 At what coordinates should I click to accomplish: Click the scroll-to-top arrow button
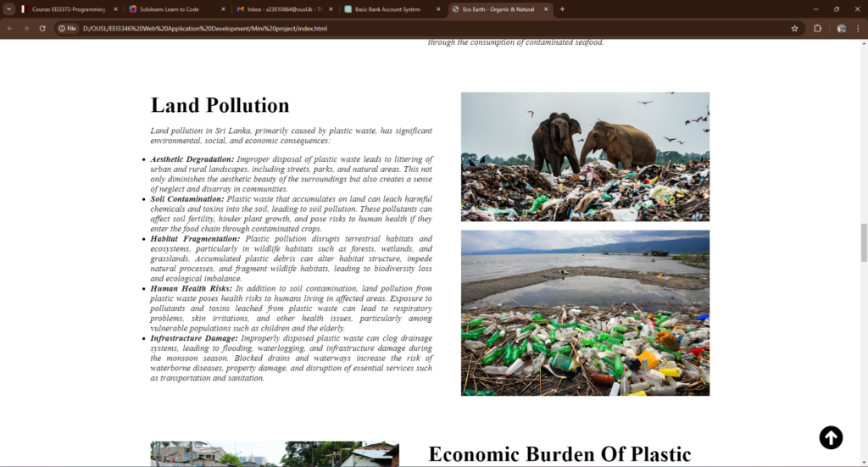[x=831, y=437]
